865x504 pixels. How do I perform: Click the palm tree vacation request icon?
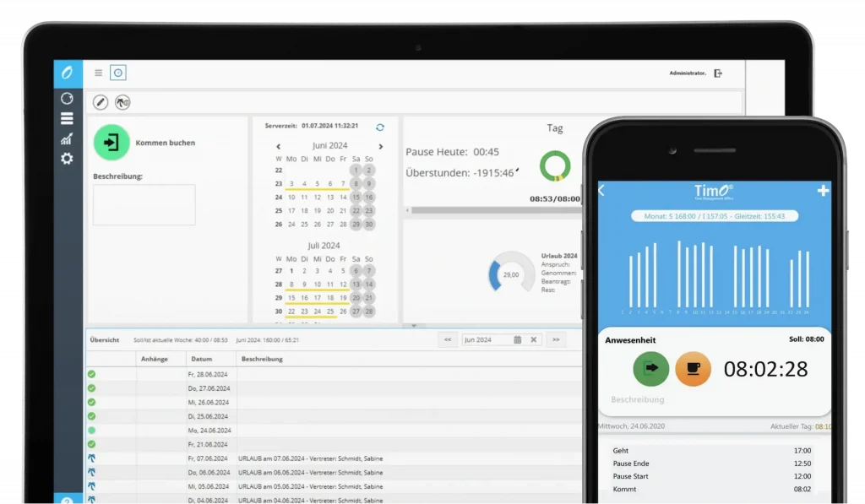122,102
